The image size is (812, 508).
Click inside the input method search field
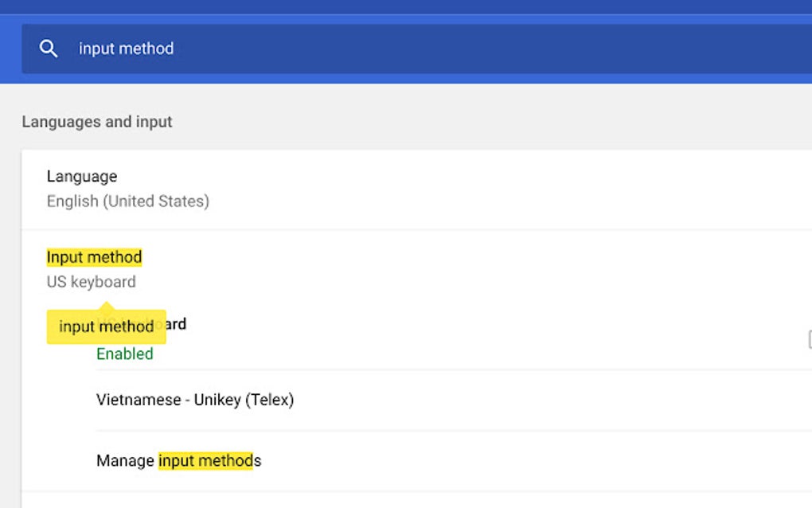click(x=239, y=49)
